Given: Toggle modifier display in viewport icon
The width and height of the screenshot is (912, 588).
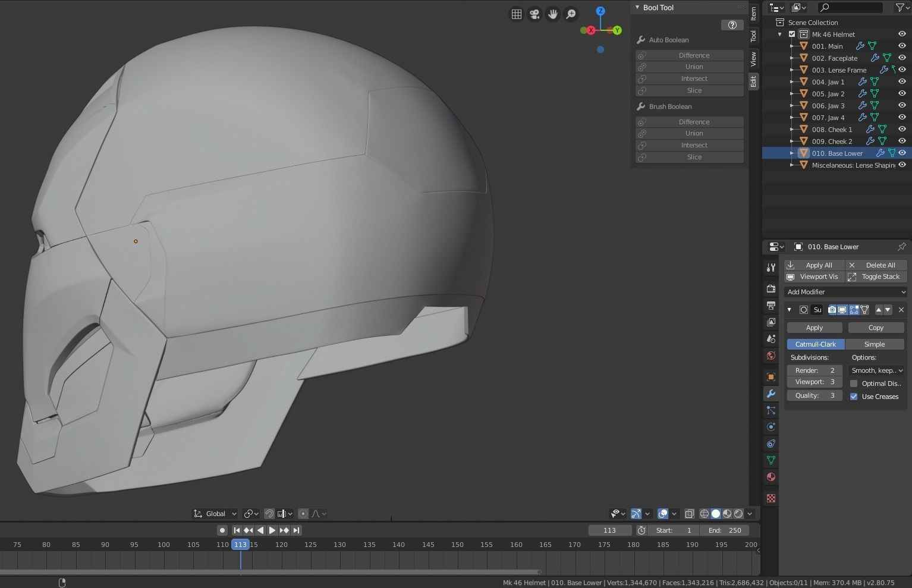Looking at the screenshot, I should [x=842, y=310].
